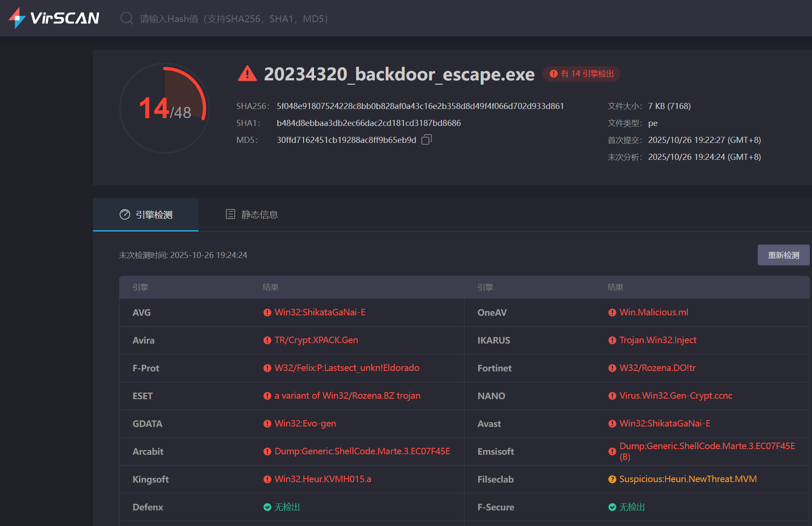Copy the MD5 hash with copy icon

[427, 139]
